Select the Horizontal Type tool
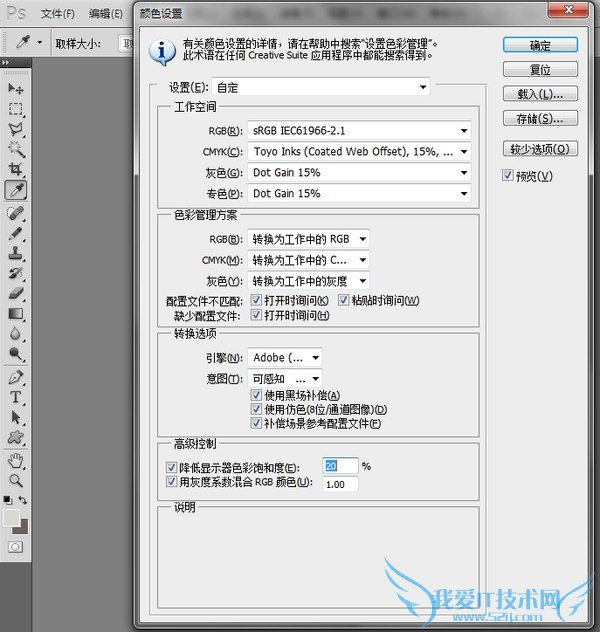Viewport: 600px width, 632px height. pos(15,397)
